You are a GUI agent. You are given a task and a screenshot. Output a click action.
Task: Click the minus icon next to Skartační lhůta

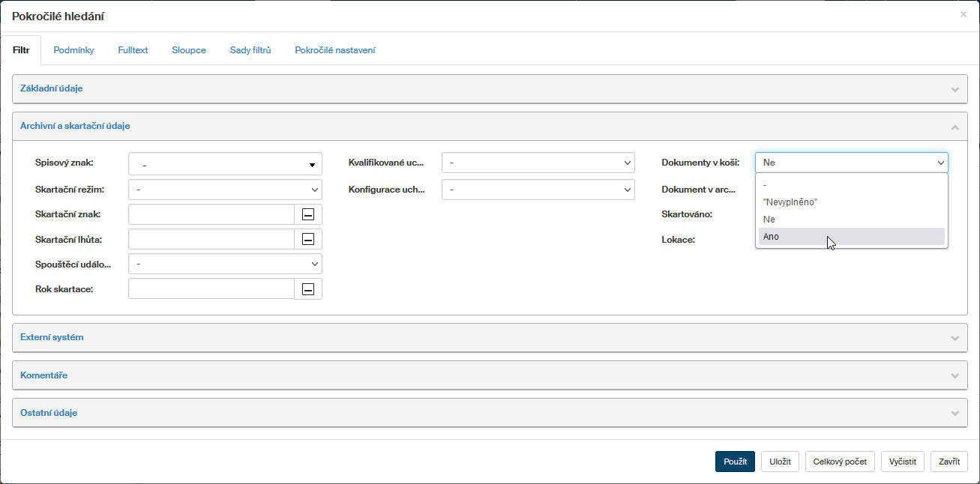(x=307, y=239)
